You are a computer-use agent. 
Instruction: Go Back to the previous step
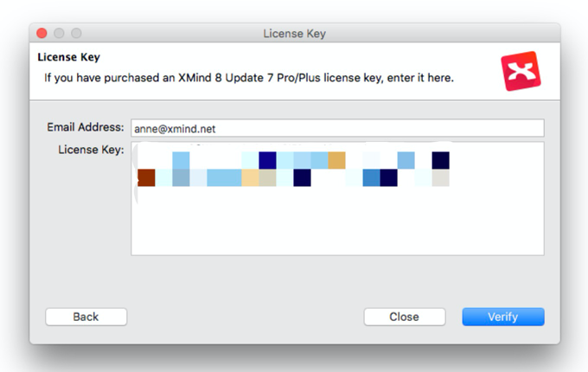86,317
